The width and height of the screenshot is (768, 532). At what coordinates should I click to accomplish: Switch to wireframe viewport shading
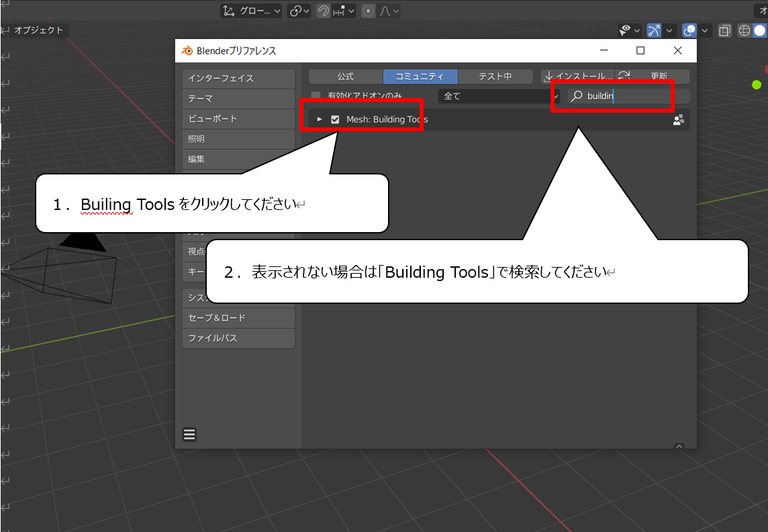744,30
